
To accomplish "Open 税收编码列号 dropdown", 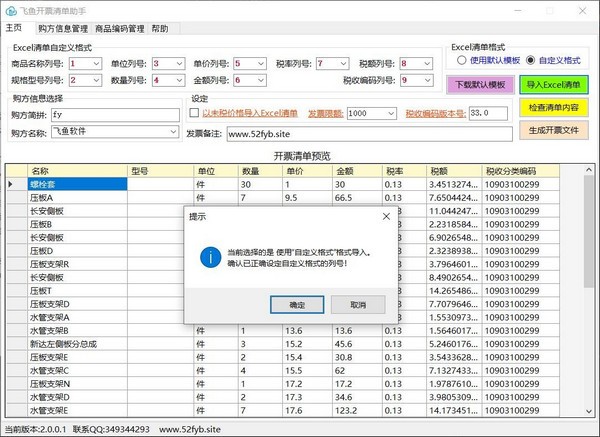I will pos(429,80).
